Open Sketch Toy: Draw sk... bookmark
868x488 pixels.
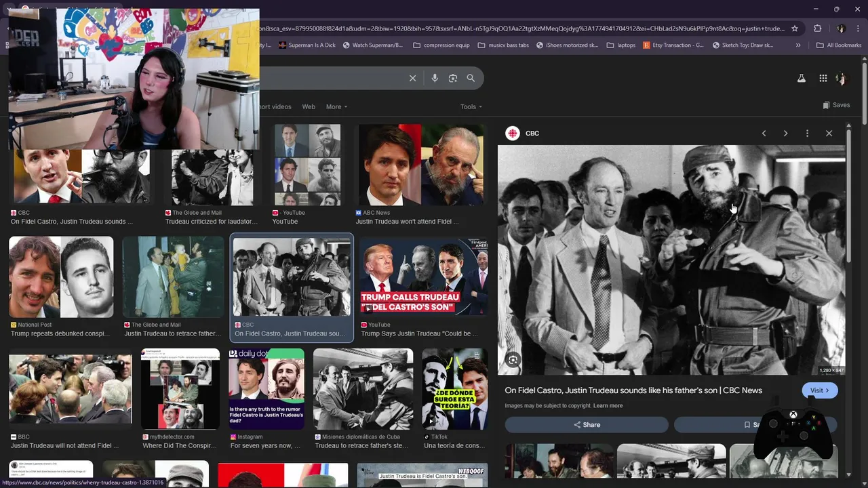(743, 45)
